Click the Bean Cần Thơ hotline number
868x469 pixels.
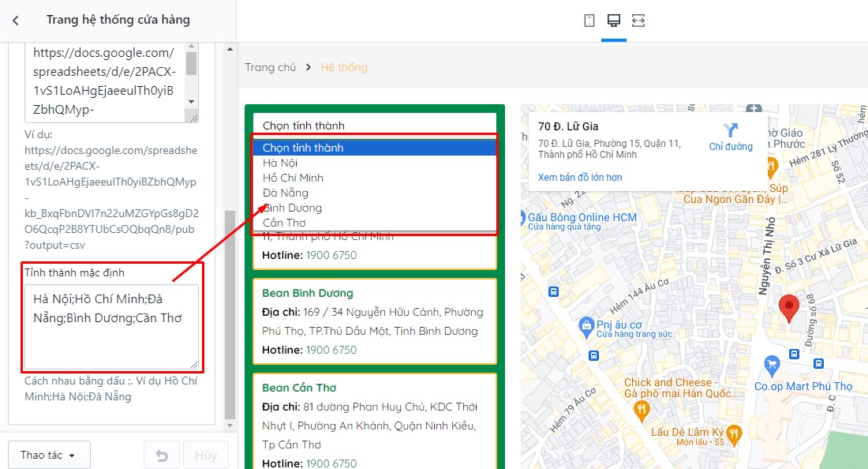[x=331, y=463]
